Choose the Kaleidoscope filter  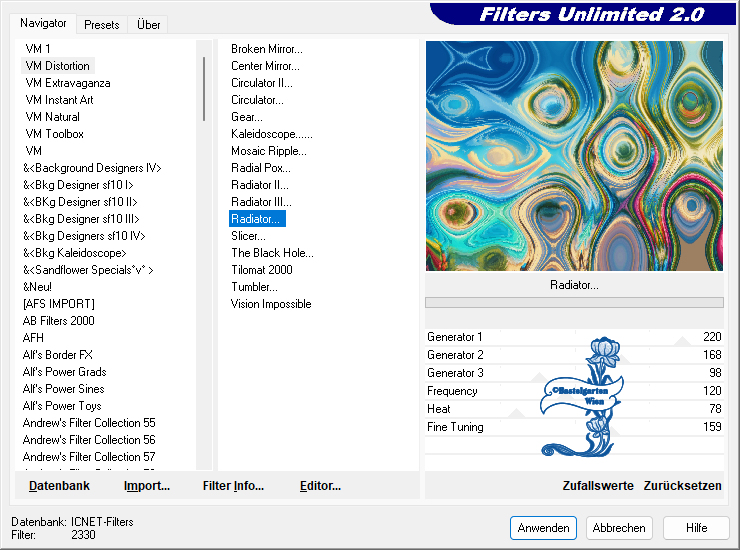[x=271, y=134]
